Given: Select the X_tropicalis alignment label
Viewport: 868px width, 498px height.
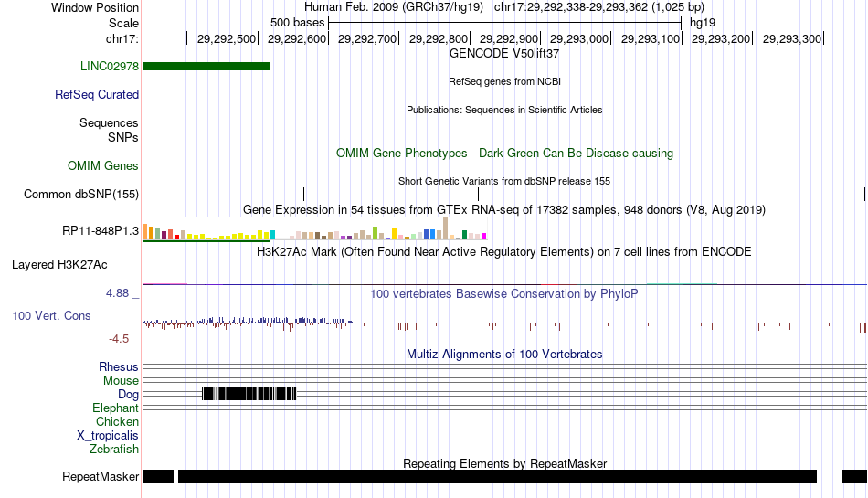Looking at the screenshot, I should [x=108, y=436].
